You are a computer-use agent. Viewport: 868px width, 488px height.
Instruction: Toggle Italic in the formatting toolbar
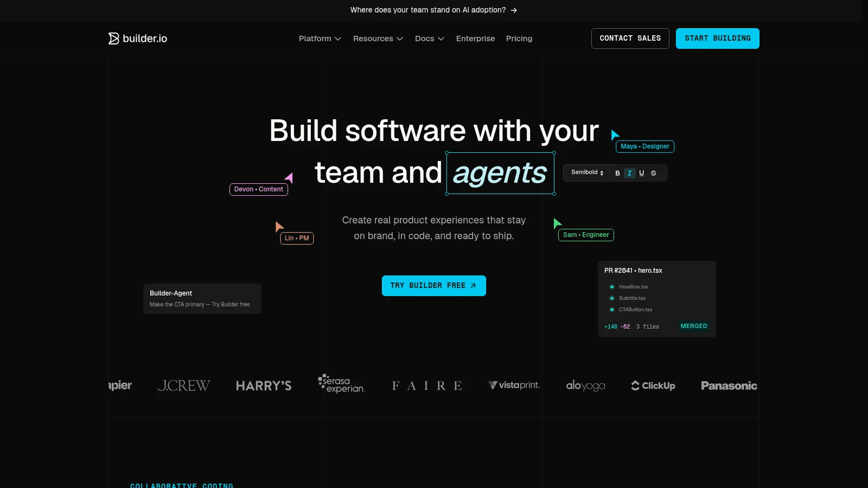click(x=629, y=173)
